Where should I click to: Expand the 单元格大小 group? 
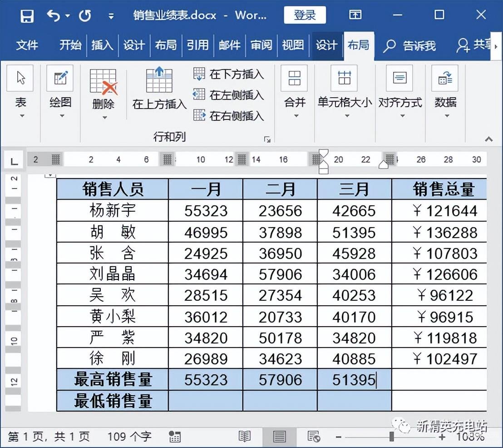point(345,91)
